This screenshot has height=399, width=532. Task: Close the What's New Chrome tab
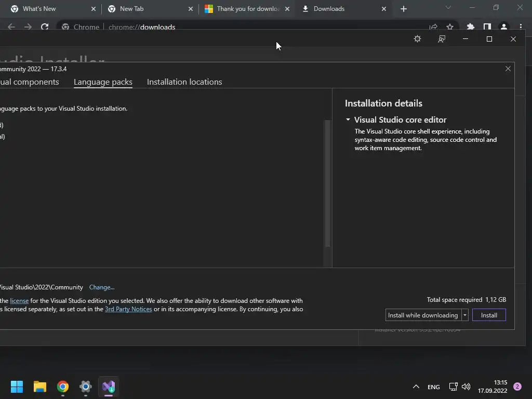click(x=94, y=9)
